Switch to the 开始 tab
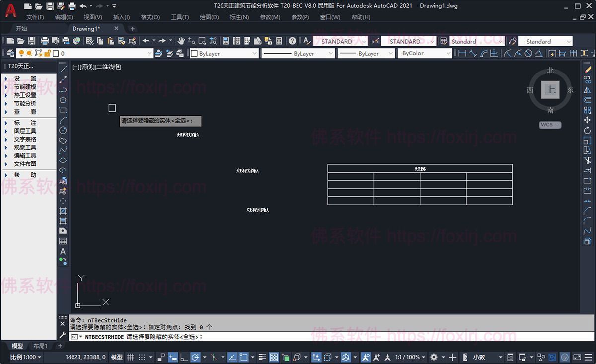Viewport: 596px width, 364px height. pos(21,28)
